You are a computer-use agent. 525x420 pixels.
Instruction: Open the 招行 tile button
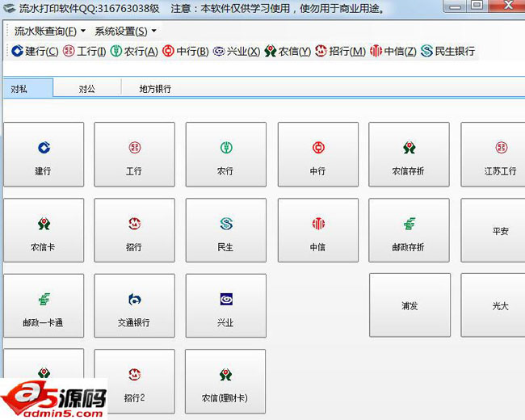pos(134,230)
